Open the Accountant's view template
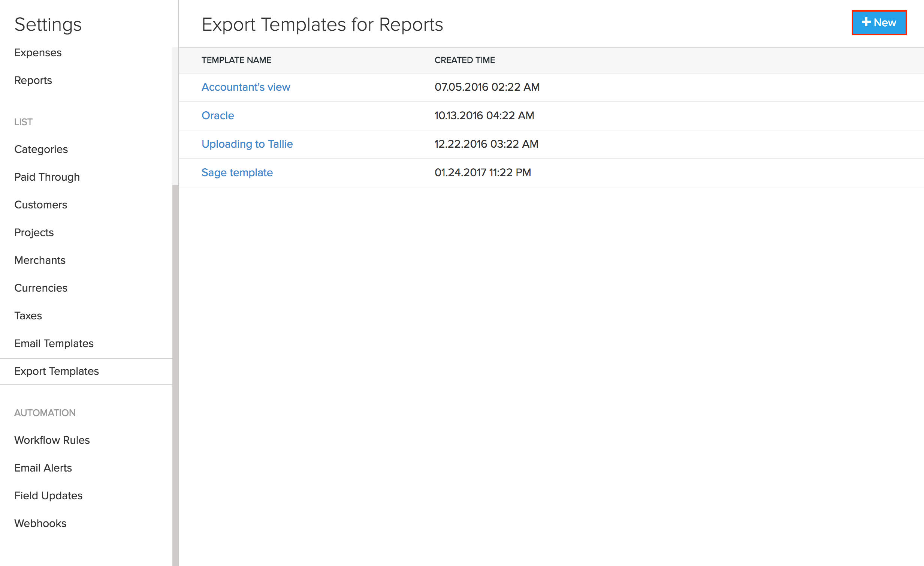The image size is (924, 566). (246, 87)
